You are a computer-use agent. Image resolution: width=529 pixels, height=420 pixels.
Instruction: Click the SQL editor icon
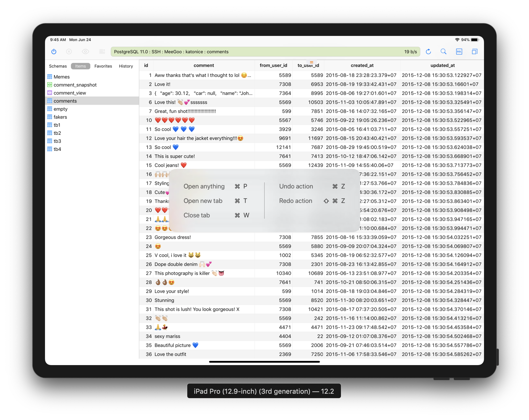[459, 51]
